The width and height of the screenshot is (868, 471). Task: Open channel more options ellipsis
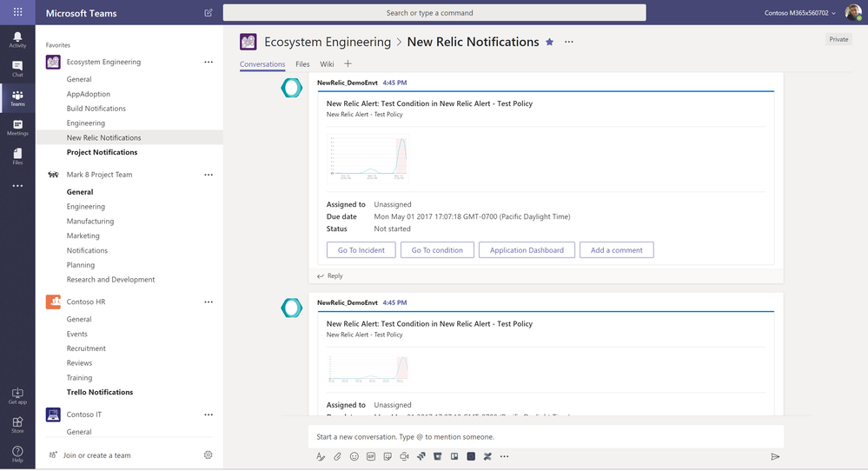point(568,42)
